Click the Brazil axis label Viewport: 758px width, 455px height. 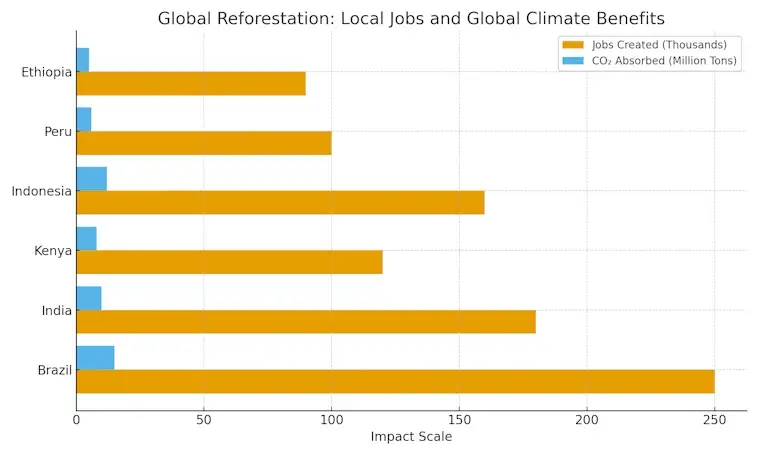(x=55, y=370)
